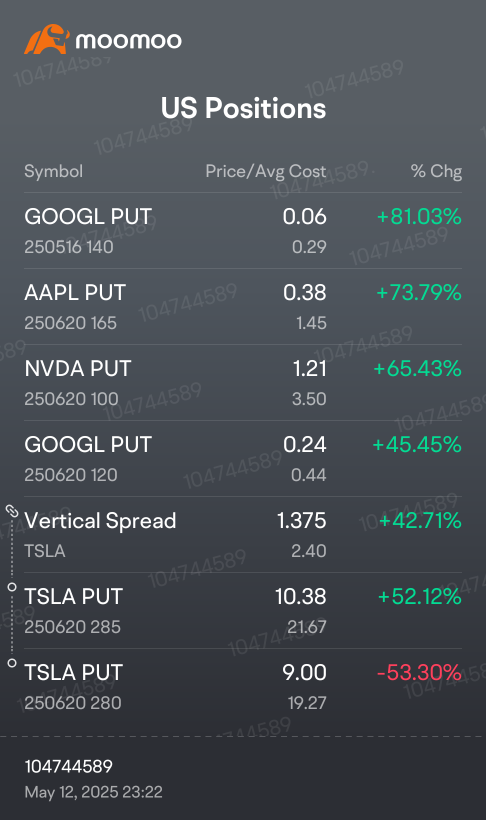
Task: Click the link chain icon beside Vertical Spread
Action: pos(12,511)
